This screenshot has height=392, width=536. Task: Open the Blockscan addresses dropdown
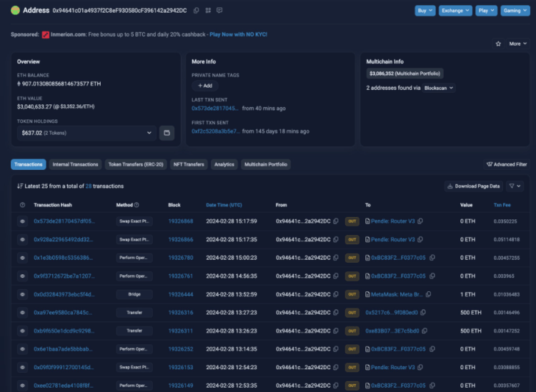438,88
